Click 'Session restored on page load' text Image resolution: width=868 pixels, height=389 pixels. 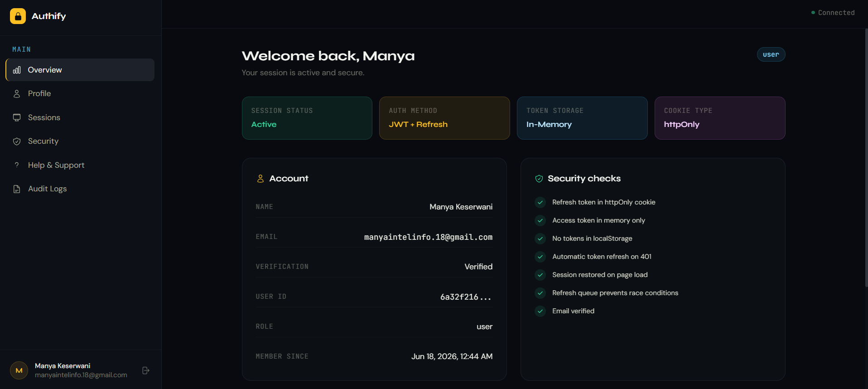tap(600, 275)
